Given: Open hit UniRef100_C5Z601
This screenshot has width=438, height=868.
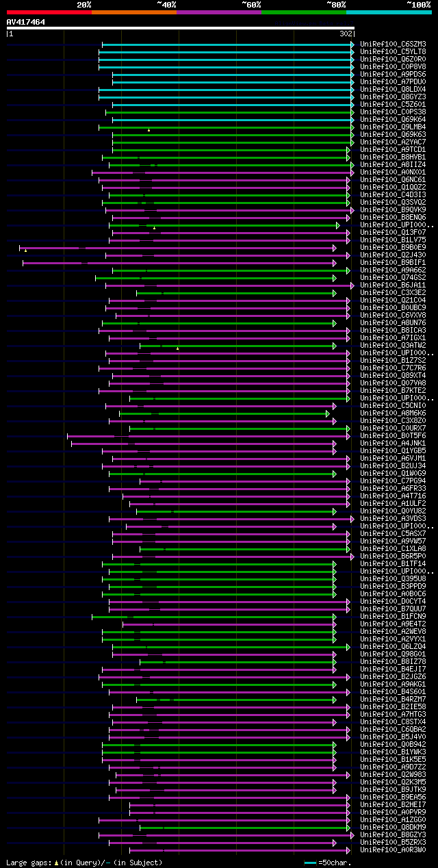Looking at the screenshot, I should click(393, 104).
